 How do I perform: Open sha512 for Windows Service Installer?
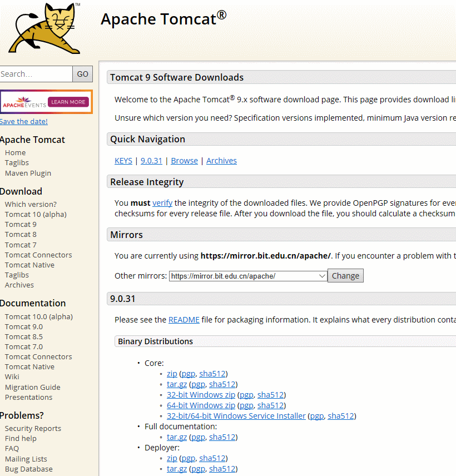coord(341,416)
